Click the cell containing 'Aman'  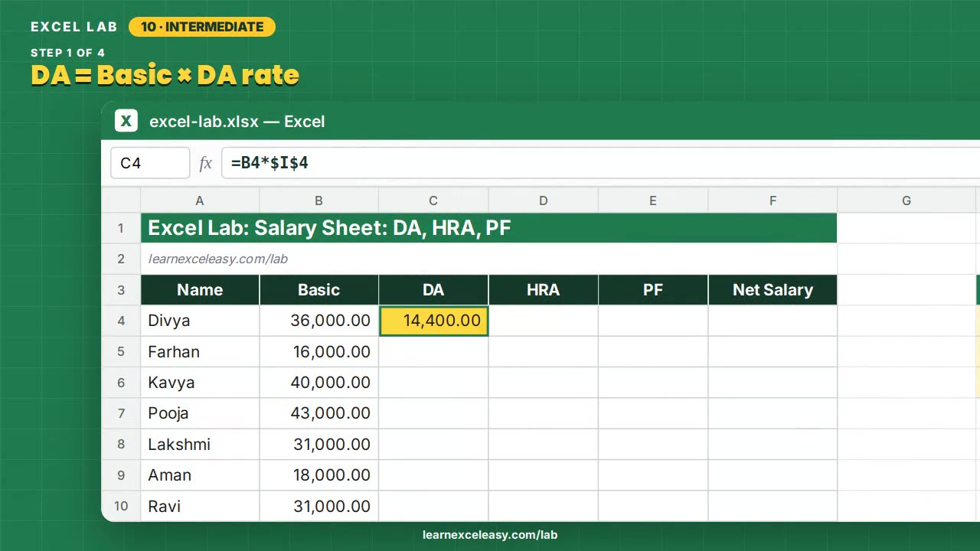tap(200, 475)
